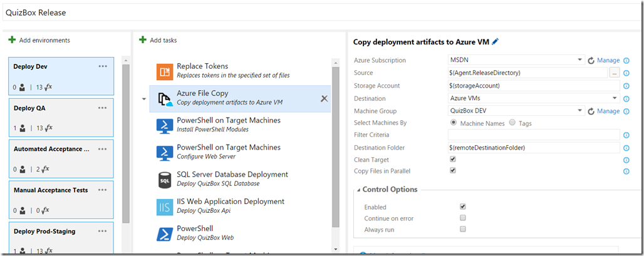Click the Add environments link
644x256 pixels.
pyautogui.click(x=44, y=40)
